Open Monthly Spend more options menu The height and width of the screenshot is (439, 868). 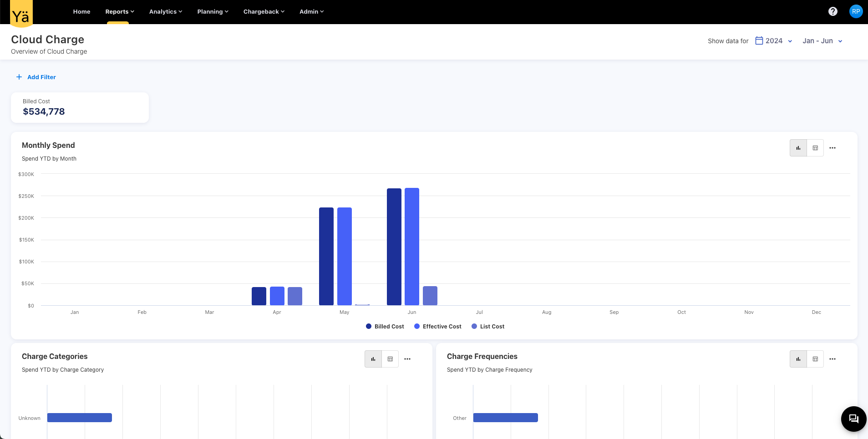pyautogui.click(x=832, y=148)
